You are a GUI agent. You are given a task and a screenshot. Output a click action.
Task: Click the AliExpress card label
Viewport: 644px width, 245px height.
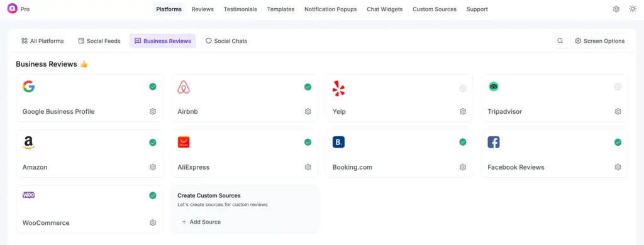(194, 168)
